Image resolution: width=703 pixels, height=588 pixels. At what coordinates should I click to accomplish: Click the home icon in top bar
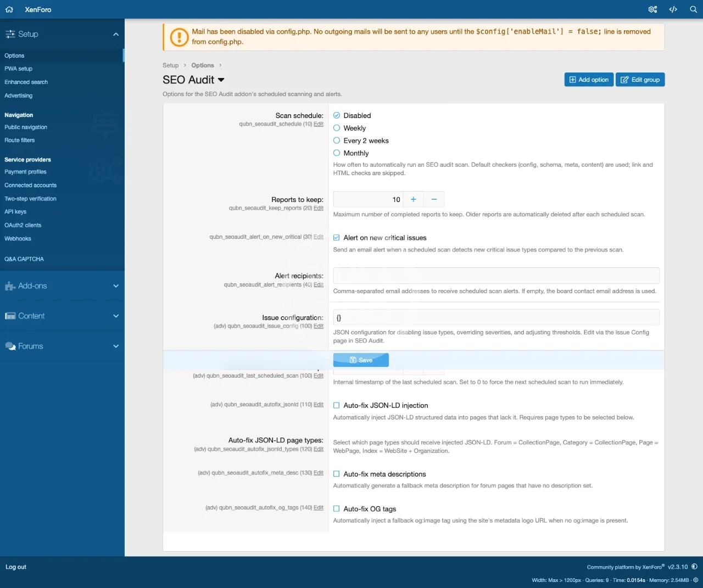click(9, 9)
